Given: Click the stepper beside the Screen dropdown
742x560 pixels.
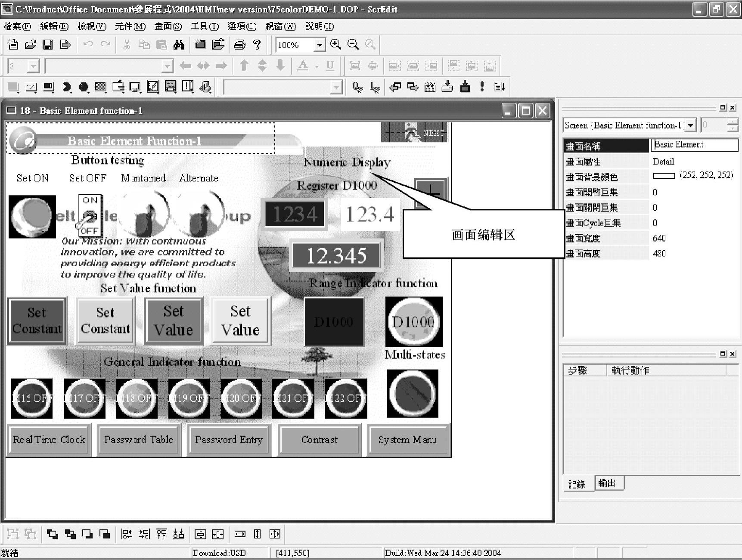Looking at the screenshot, I should click(x=732, y=125).
